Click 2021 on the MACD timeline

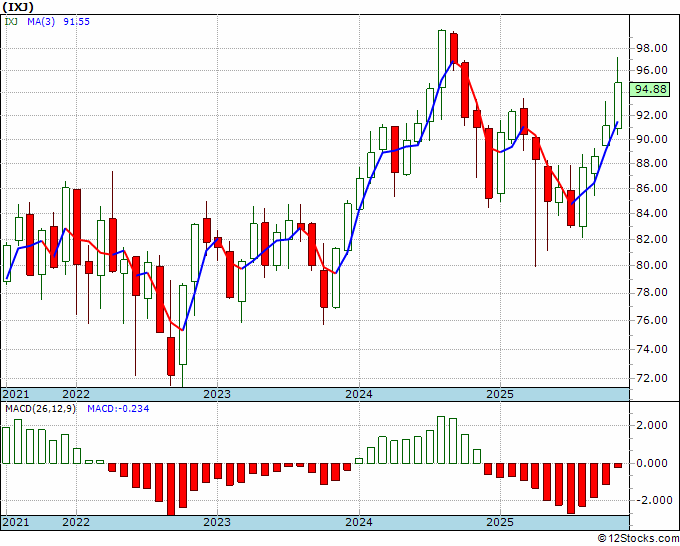pos(16,522)
